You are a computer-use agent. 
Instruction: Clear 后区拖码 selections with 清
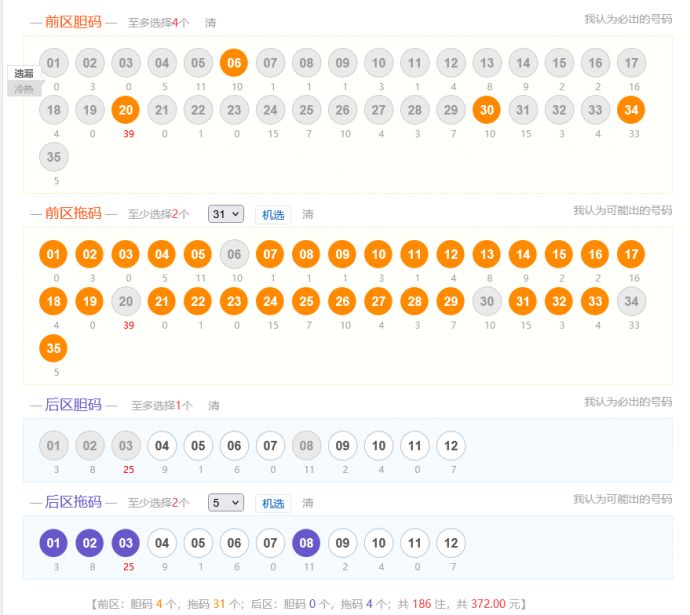click(308, 503)
